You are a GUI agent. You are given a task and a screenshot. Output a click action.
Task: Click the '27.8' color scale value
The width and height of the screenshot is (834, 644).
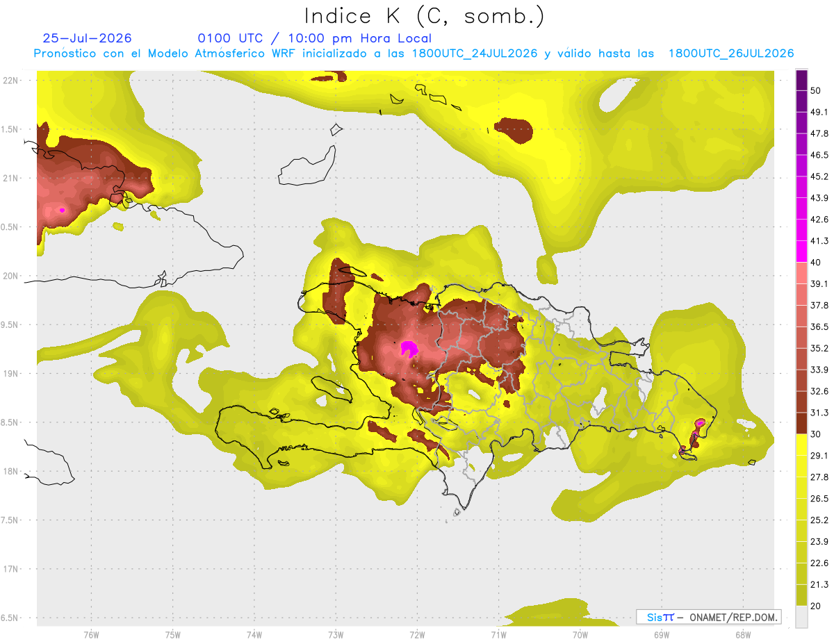819,477
